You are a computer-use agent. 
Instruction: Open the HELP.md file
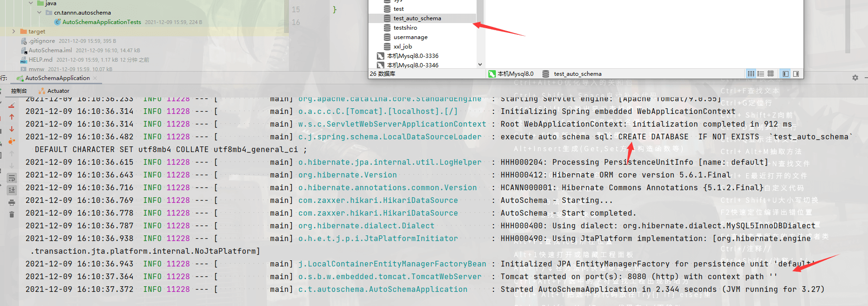tap(40, 60)
